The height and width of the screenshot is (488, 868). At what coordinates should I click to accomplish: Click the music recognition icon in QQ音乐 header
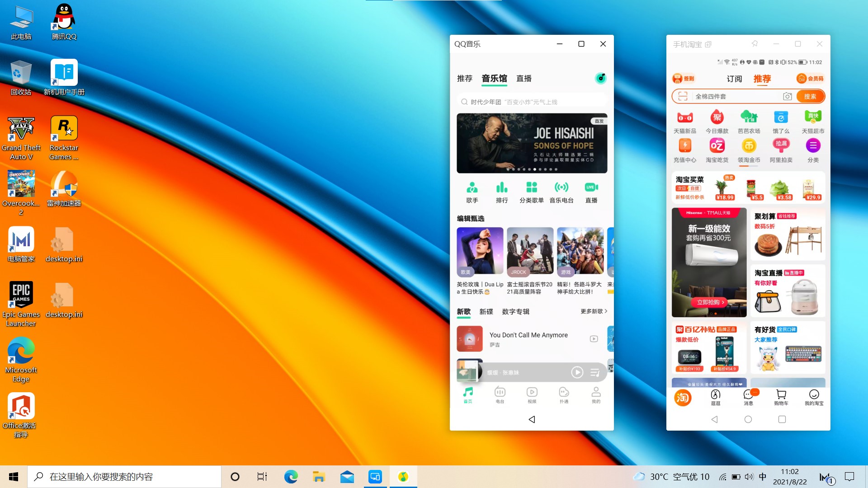[x=601, y=78]
